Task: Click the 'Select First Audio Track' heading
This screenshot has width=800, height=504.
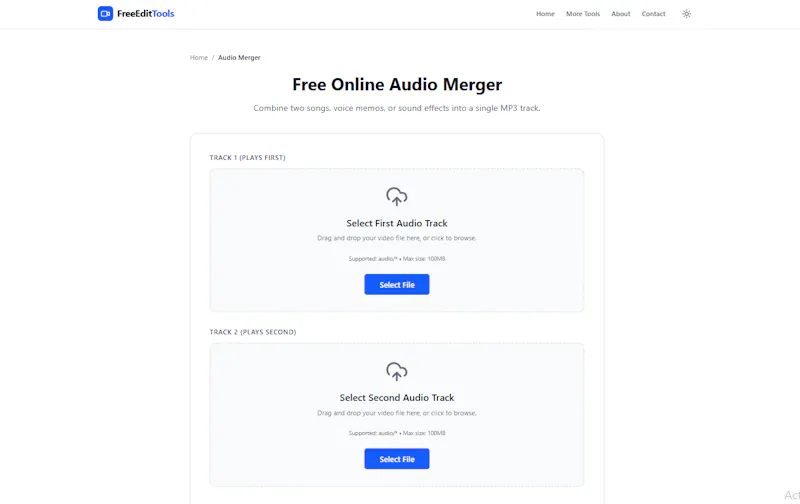Action: point(396,223)
